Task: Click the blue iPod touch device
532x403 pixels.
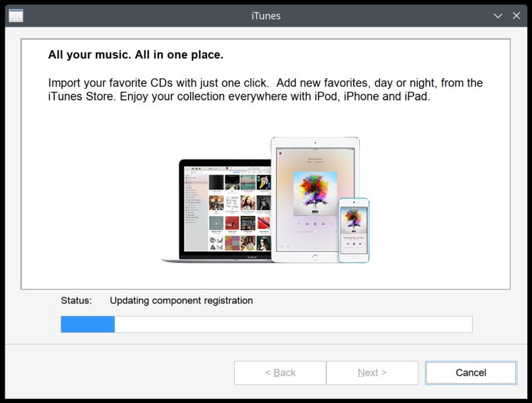Action: (x=353, y=230)
